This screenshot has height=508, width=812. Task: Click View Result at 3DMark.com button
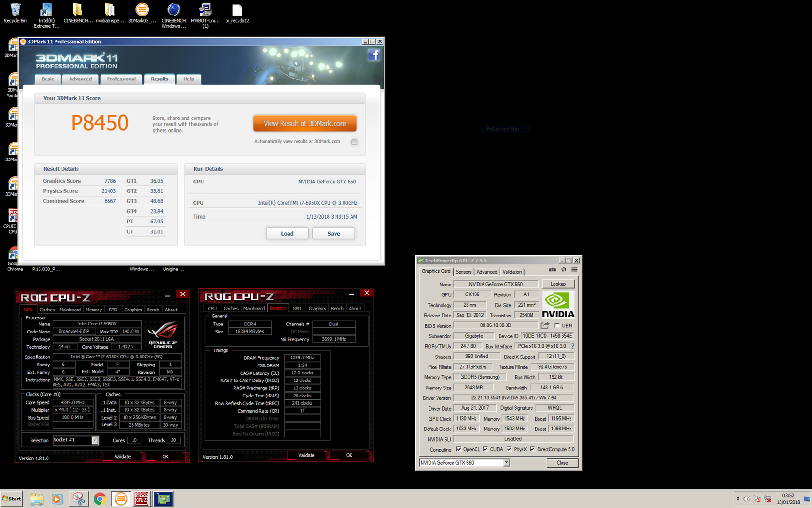coord(304,124)
